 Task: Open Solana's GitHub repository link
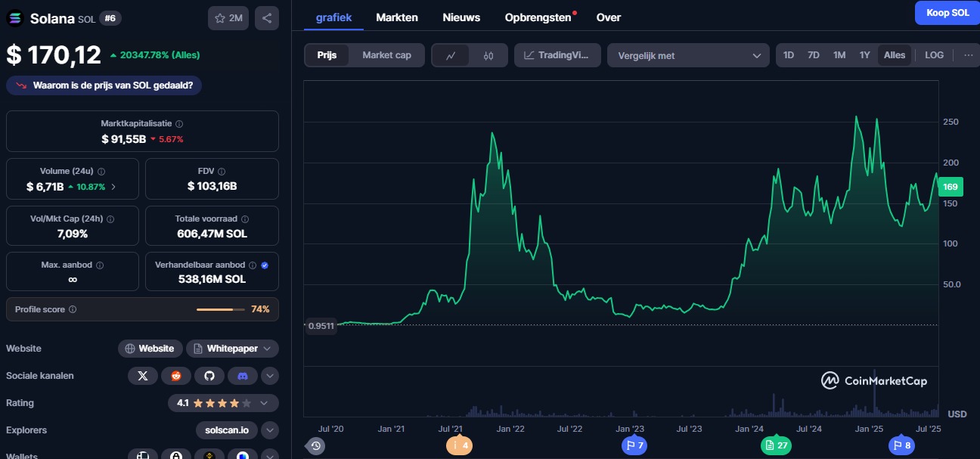tap(209, 375)
